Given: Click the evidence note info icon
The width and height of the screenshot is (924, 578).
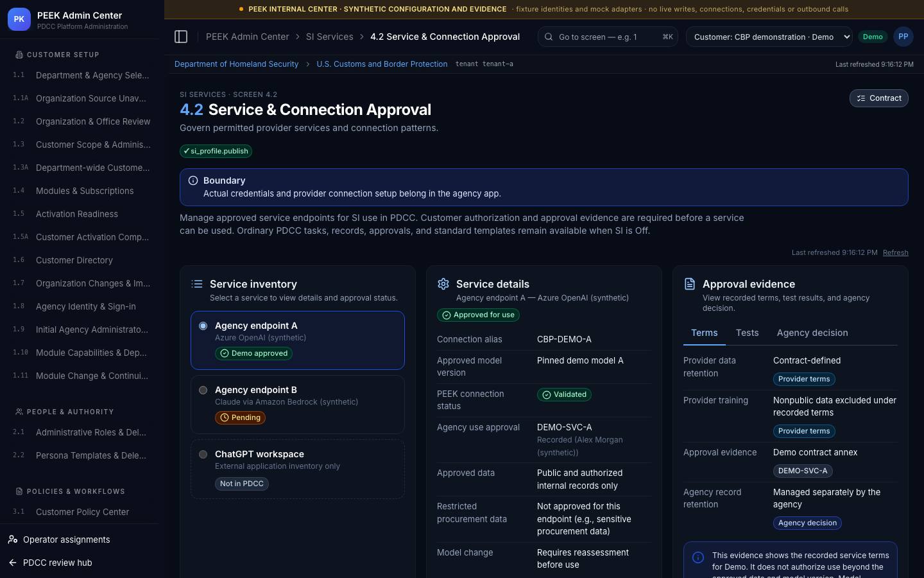Looking at the screenshot, I should click(x=698, y=557).
